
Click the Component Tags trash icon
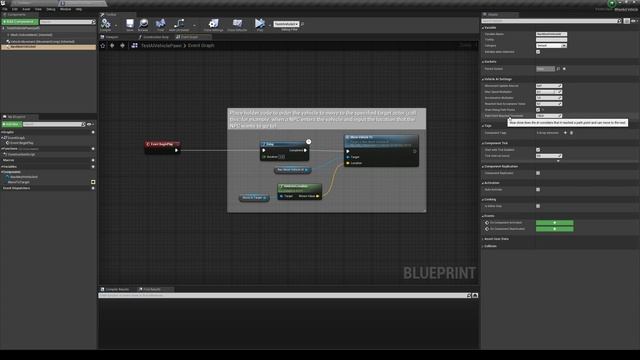pos(571,133)
